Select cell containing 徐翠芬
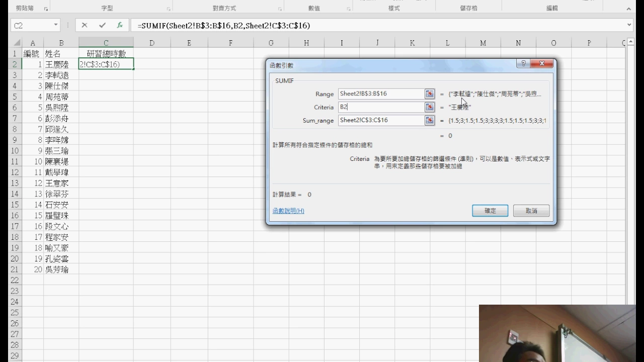The height and width of the screenshot is (362, 644). (61, 194)
